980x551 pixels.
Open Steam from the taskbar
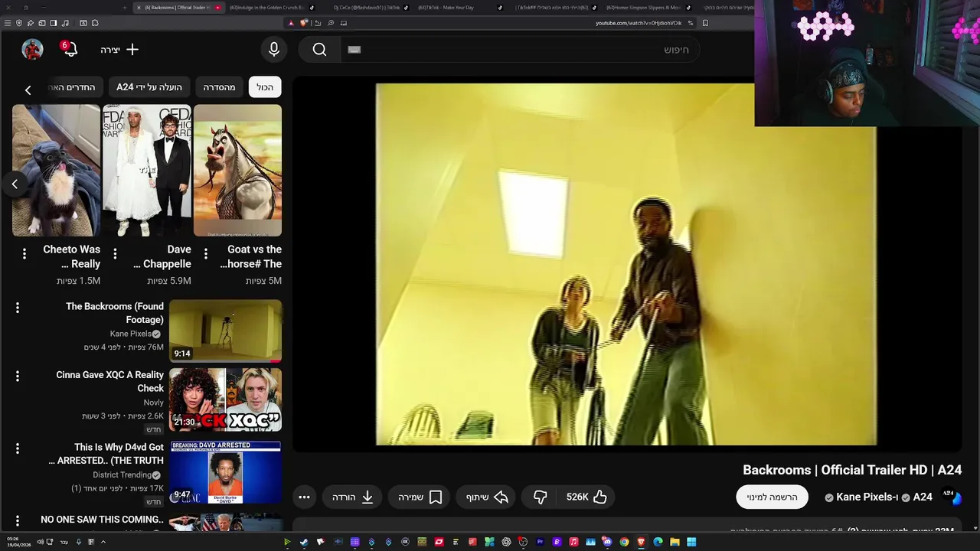pos(304,542)
